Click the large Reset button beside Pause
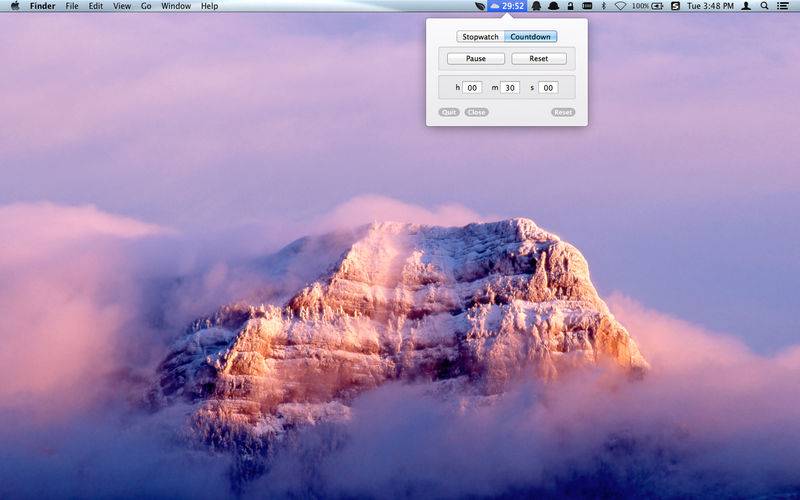This screenshot has height=500, width=800. [539, 59]
